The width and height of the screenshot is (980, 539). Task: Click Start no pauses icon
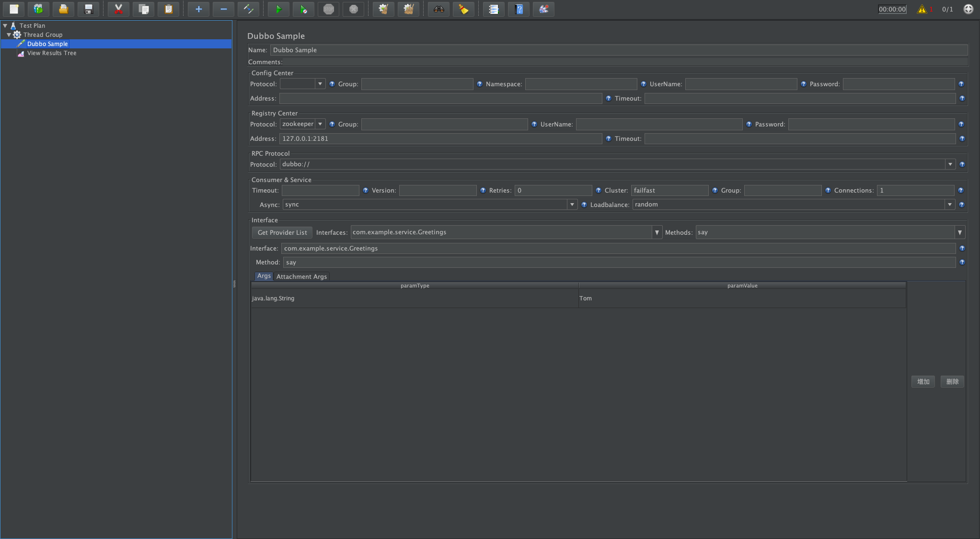[303, 9]
